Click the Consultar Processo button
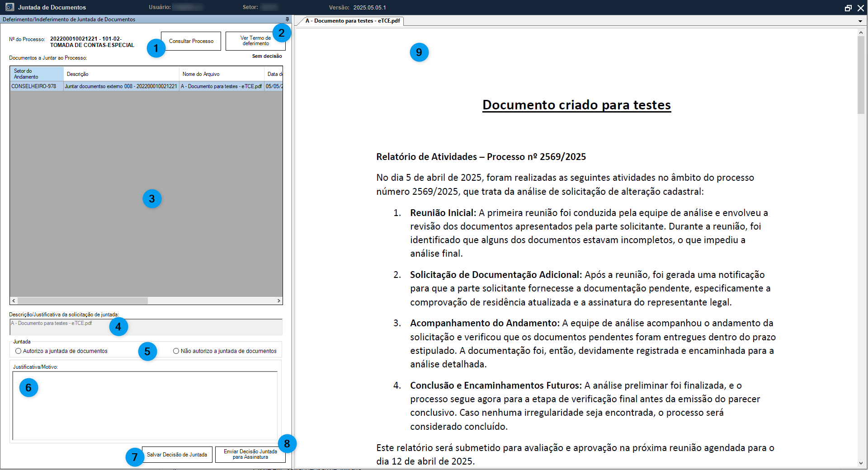This screenshot has width=868, height=470. click(191, 41)
